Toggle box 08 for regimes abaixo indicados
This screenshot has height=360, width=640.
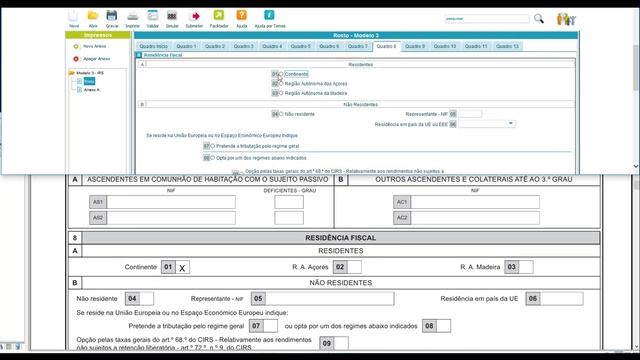tap(444, 326)
